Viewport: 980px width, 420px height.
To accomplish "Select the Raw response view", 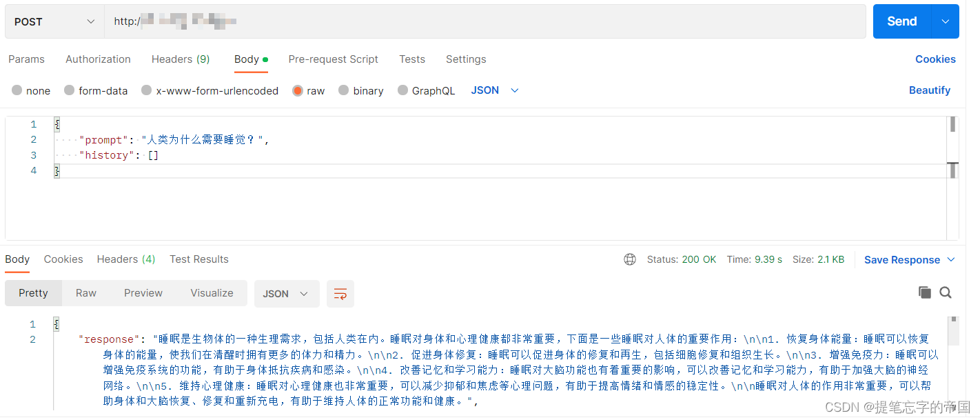I will click(86, 293).
